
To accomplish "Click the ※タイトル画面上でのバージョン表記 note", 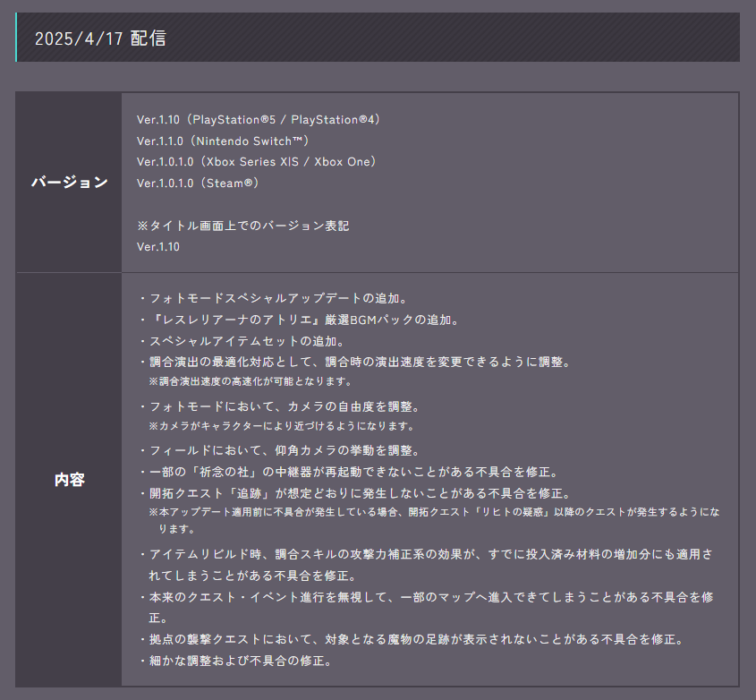I will click(243, 226).
